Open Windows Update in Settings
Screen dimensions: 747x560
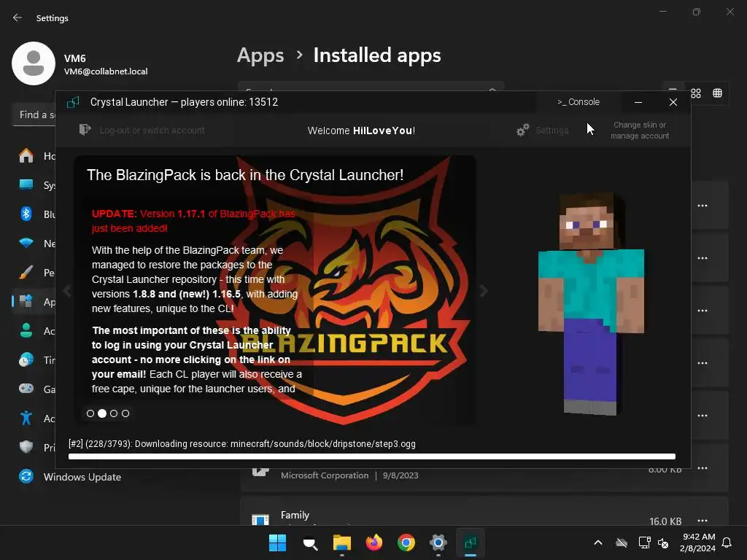(82, 477)
